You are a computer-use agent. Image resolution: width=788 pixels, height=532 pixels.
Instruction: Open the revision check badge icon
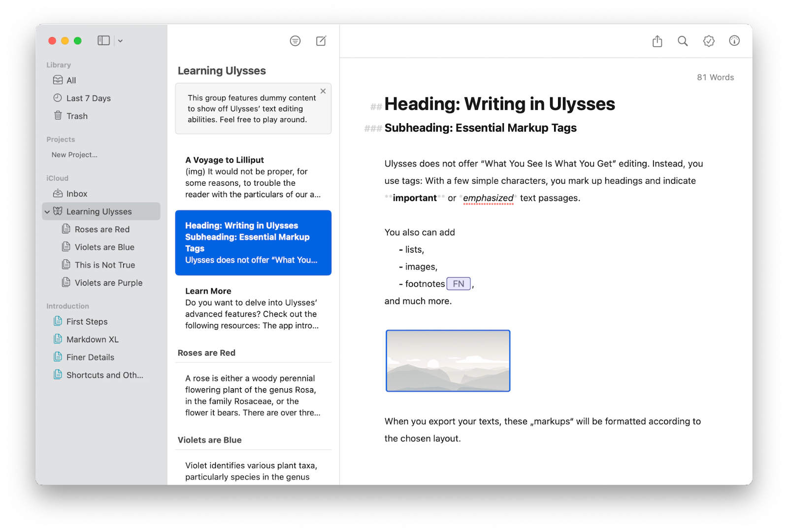click(709, 41)
